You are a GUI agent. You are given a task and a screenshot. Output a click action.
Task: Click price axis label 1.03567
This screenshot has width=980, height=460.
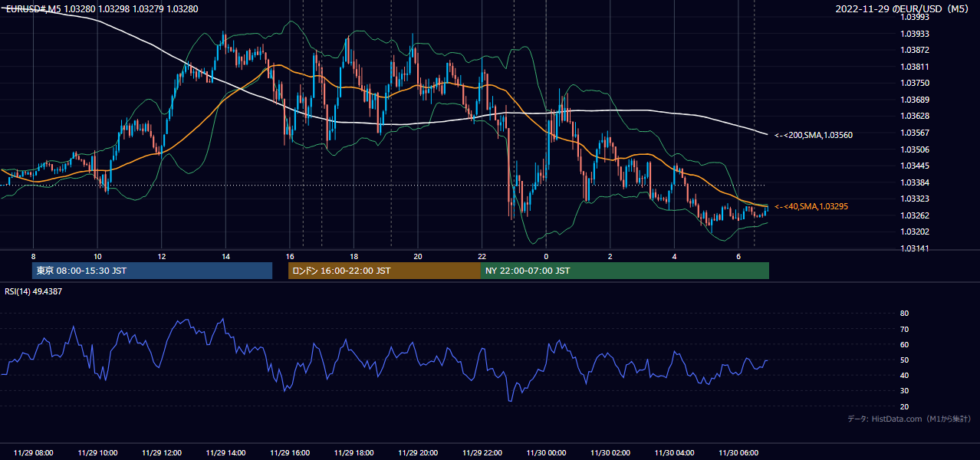click(x=915, y=133)
